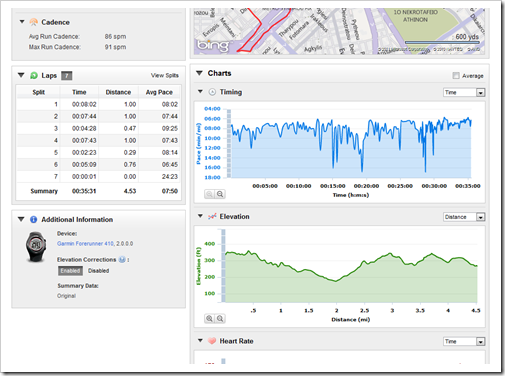Click the Original summary data value
The height and width of the screenshot is (376, 505).
66,296
